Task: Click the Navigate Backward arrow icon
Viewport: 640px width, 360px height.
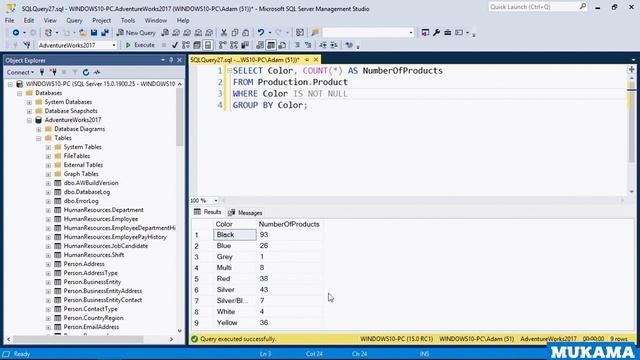Action: coord(16,33)
